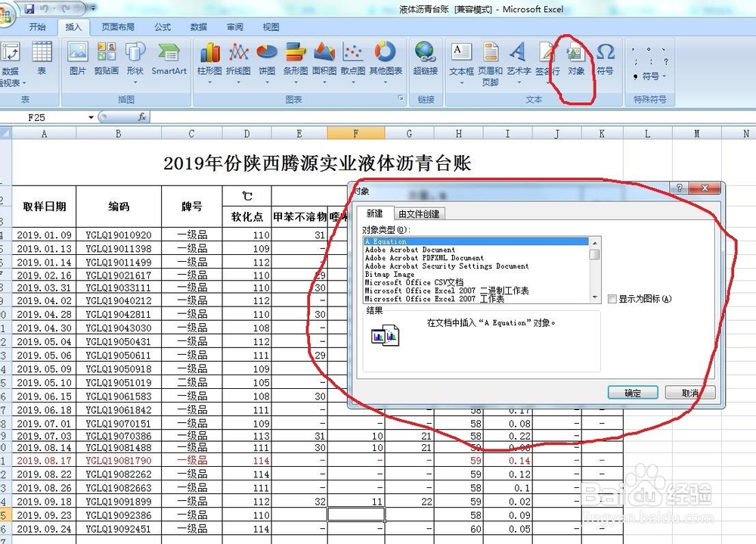756x544 pixels.
Task: Click object type list scroll up arrow
Action: click(595, 243)
